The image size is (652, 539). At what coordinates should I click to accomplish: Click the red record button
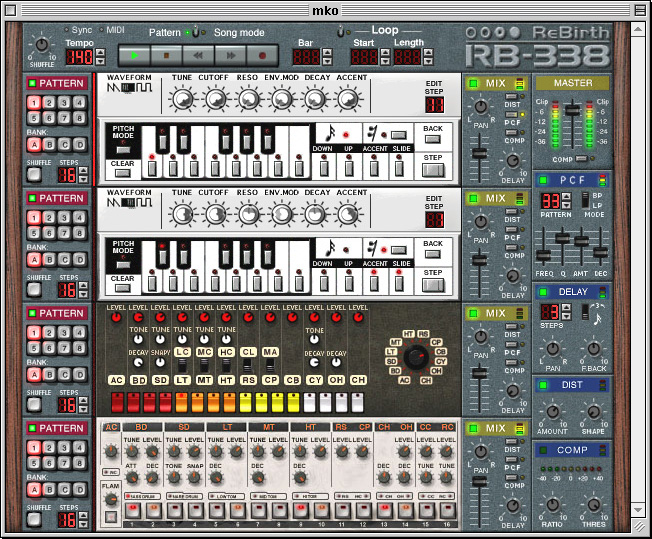(x=262, y=55)
